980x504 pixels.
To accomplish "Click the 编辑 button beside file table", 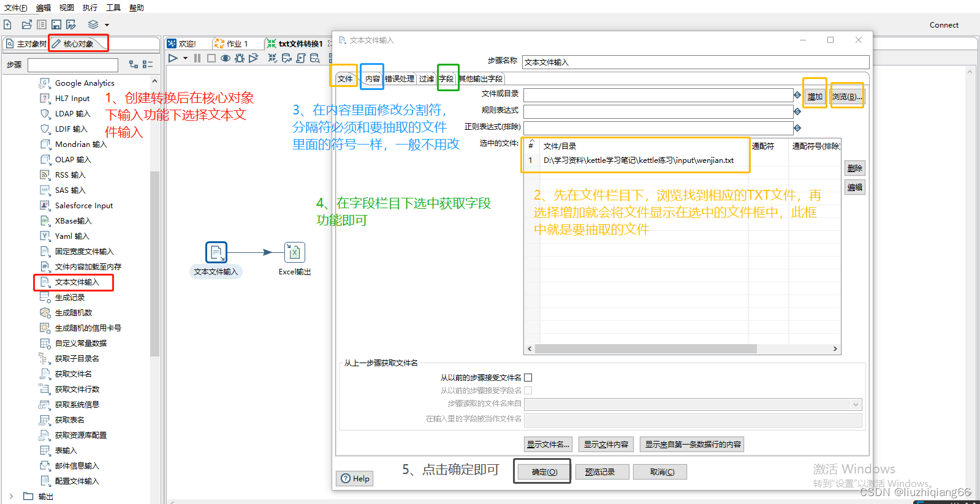I will 855,187.
